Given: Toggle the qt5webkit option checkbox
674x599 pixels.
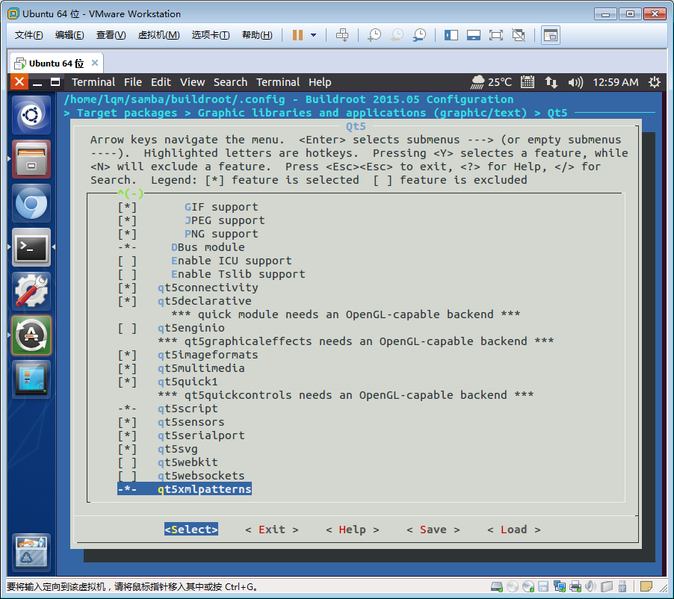Looking at the screenshot, I should (x=127, y=462).
